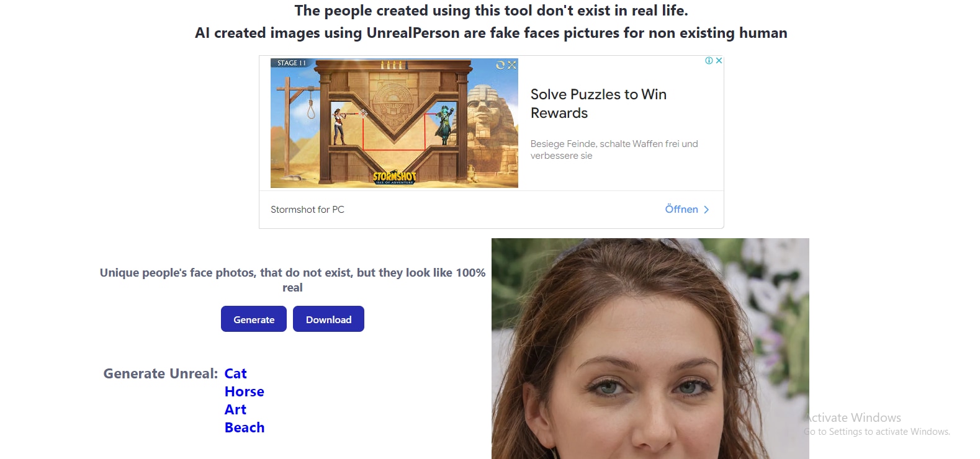Screen dimensions: 980x459
Task: Click the 'Solve Puzzles to Win Rewards' headline
Action: click(598, 104)
